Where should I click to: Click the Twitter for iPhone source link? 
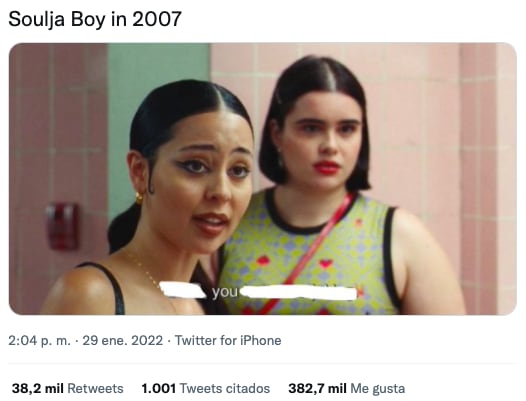[228, 340]
